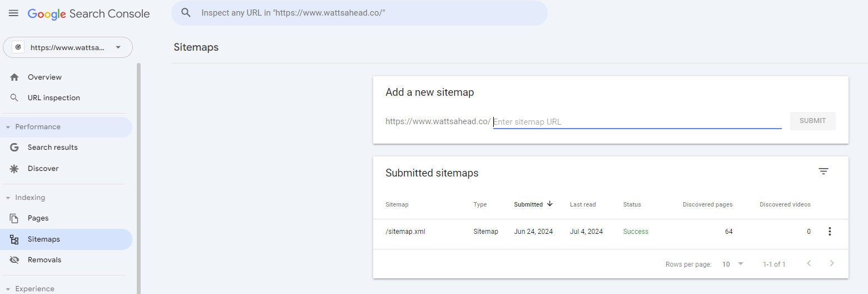Viewport: 868px width, 294px height.
Task: Click the 64 discovered pages value
Action: pyautogui.click(x=728, y=232)
